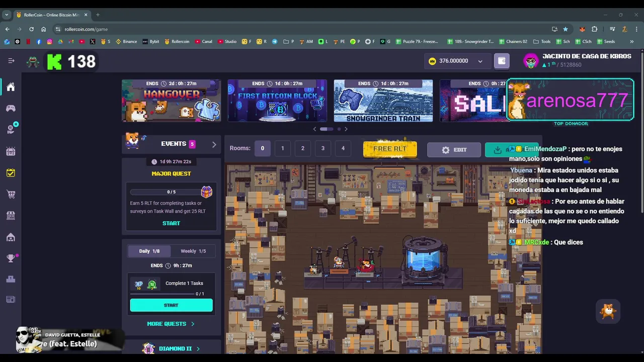Open the news sidebar icon
Viewport: 644px width, 362px height.
pos(11,300)
